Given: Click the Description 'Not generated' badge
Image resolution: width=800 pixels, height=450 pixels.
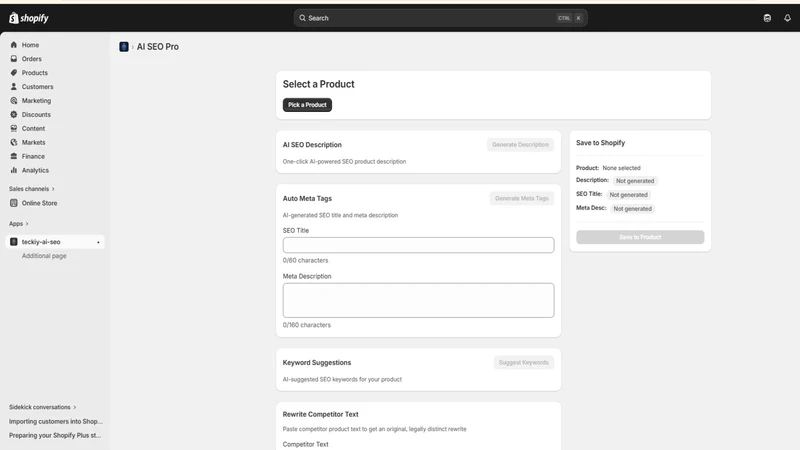Looking at the screenshot, I should (x=635, y=181).
